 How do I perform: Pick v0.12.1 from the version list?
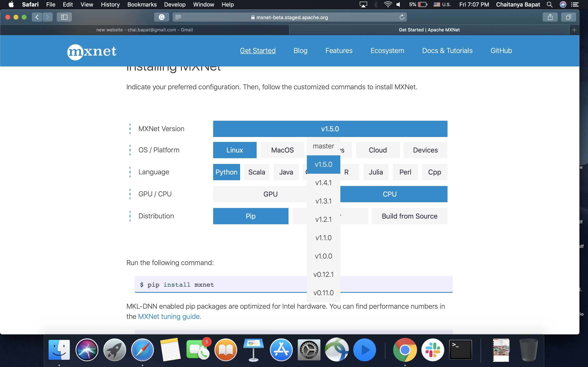pos(324,274)
